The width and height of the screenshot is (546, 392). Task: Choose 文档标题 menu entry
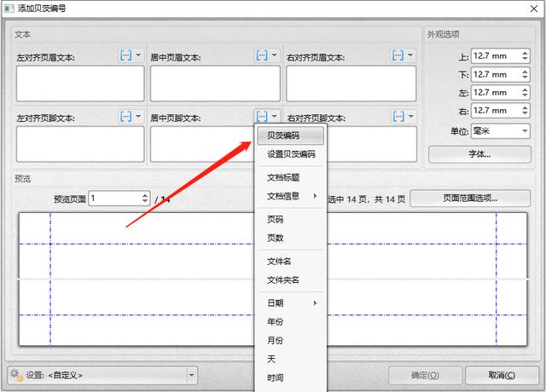[290, 177]
